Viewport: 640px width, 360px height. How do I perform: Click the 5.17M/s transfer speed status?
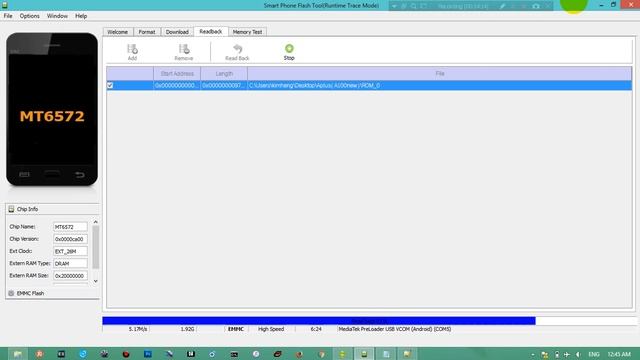[138, 329]
